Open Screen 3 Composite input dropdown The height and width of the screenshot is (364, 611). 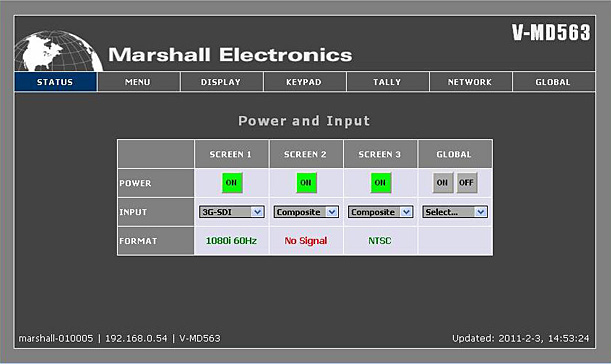tap(380, 212)
